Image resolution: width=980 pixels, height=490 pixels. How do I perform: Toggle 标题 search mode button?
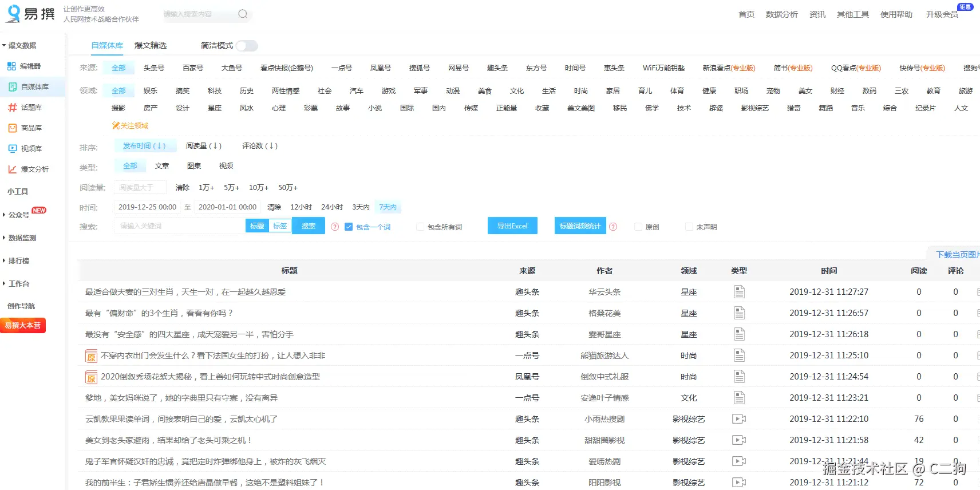point(257,226)
